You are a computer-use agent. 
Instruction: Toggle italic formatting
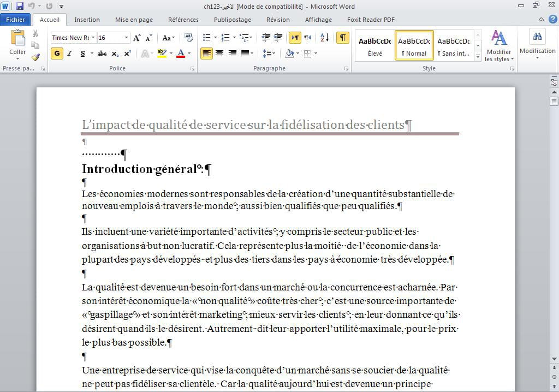(x=70, y=54)
